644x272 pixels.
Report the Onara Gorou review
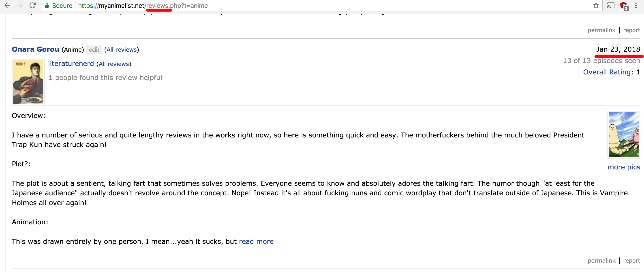click(631, 261)
